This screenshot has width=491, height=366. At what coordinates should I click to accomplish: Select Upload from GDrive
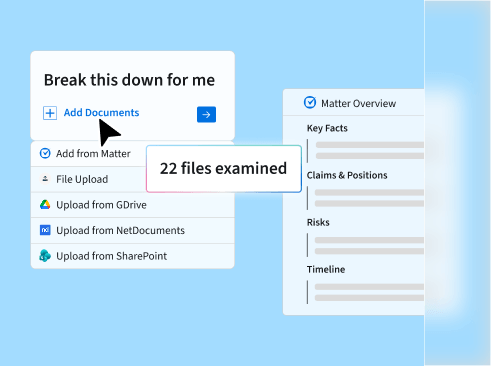click(x=133, y=205)
